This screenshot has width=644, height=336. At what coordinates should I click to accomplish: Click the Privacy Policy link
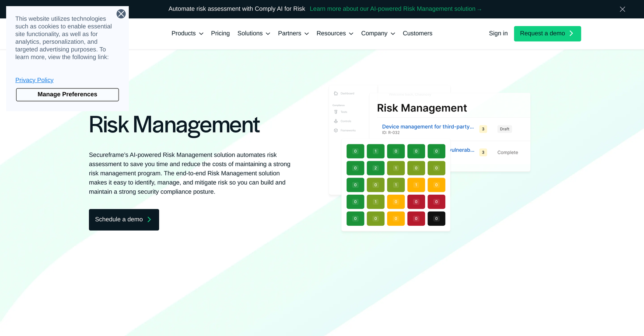point(34,80)
